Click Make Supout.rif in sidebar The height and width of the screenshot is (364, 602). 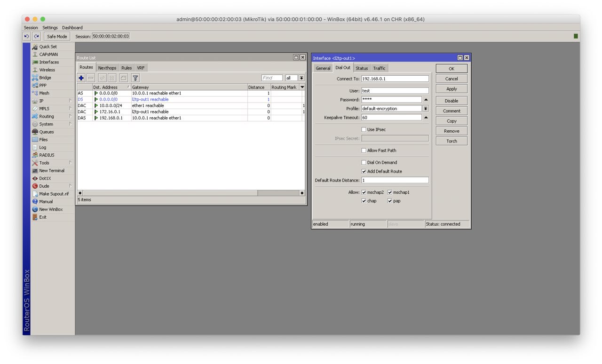click(x=54, y=194)
